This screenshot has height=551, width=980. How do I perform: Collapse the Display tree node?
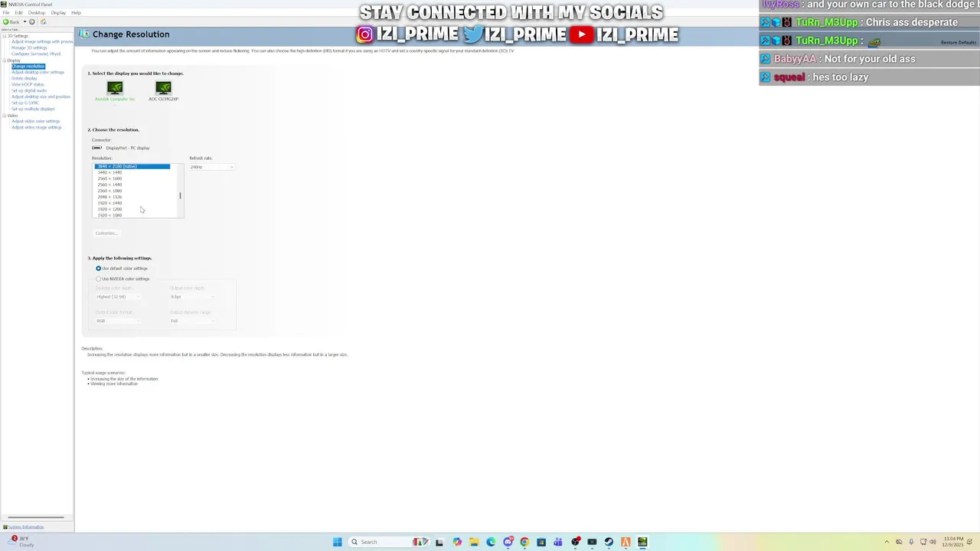[x=4, y=60]
